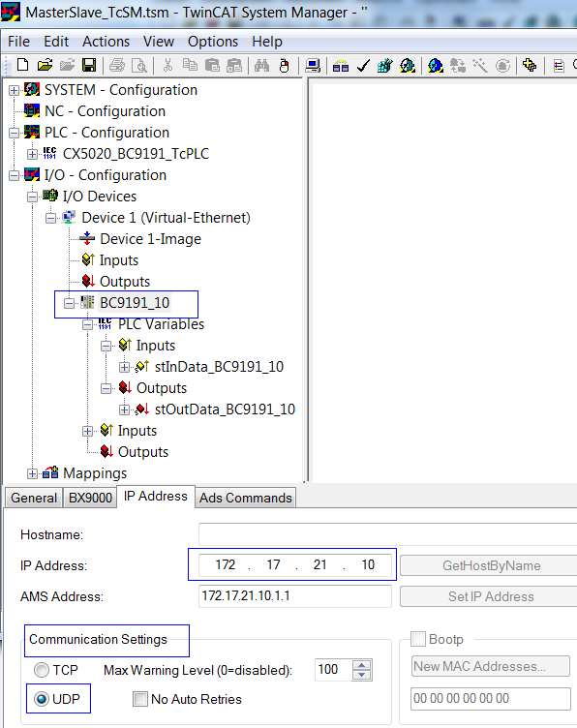Open the File menu
Image resolution: width=577 pixels, height=728 pixels.
18,42
